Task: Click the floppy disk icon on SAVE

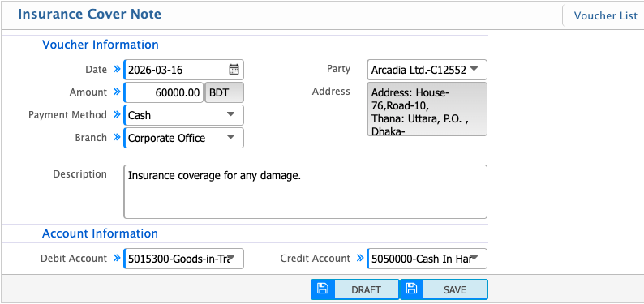Action: (x=411, y=289)
